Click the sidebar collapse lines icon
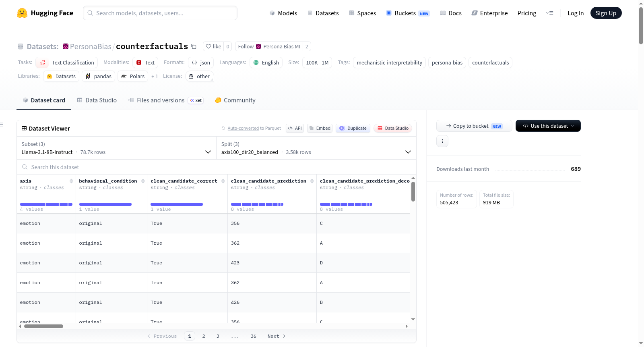This screenshot has height=347, width=644. pos(2,125)
